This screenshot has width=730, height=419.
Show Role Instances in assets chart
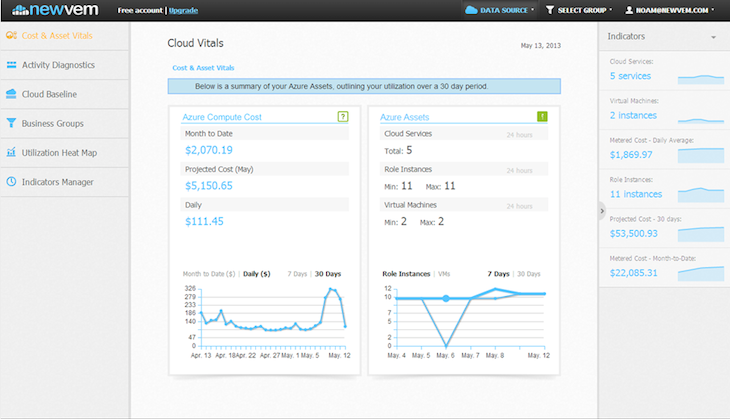pyautogui.click(x=406, y=274)
